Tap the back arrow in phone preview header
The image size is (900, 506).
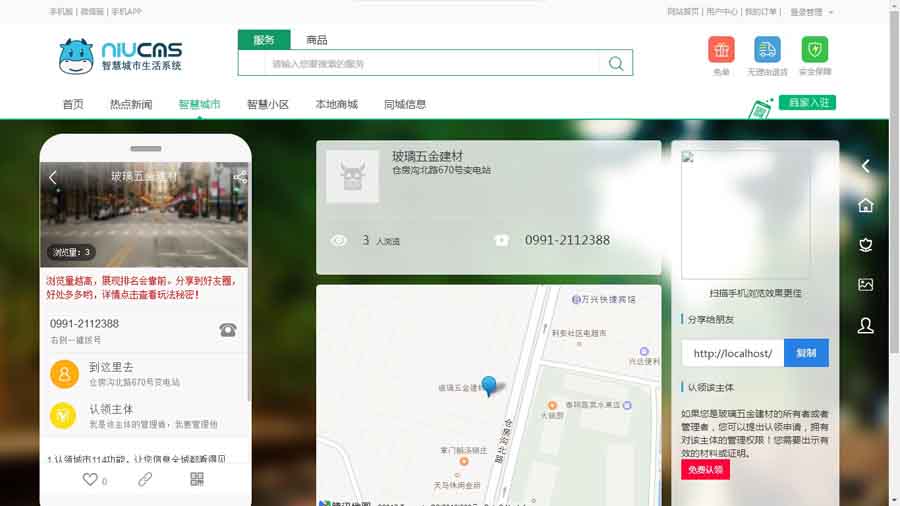point(53,177)
